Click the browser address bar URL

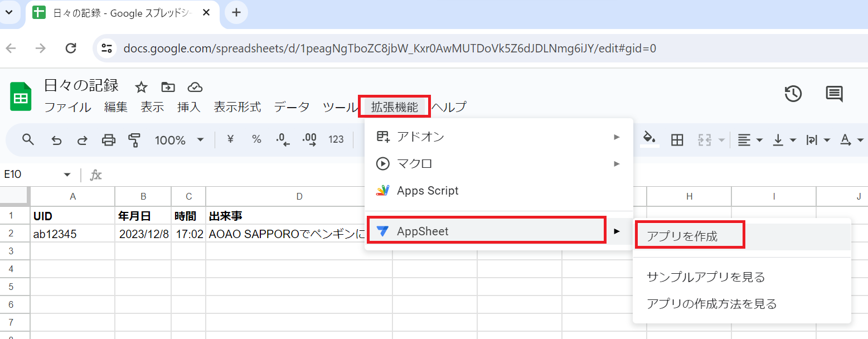tap(390, 49)
